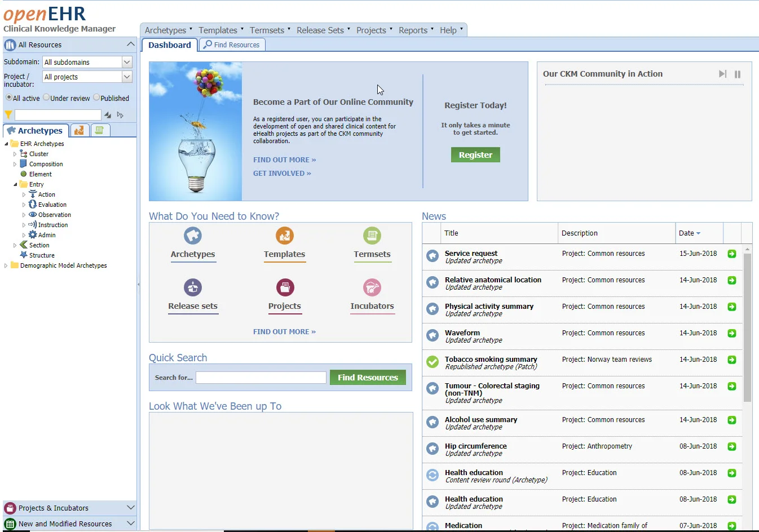Open the Subdomain dropdown
This screenshot has width=759, height=532.
click(x=127, y=62)
